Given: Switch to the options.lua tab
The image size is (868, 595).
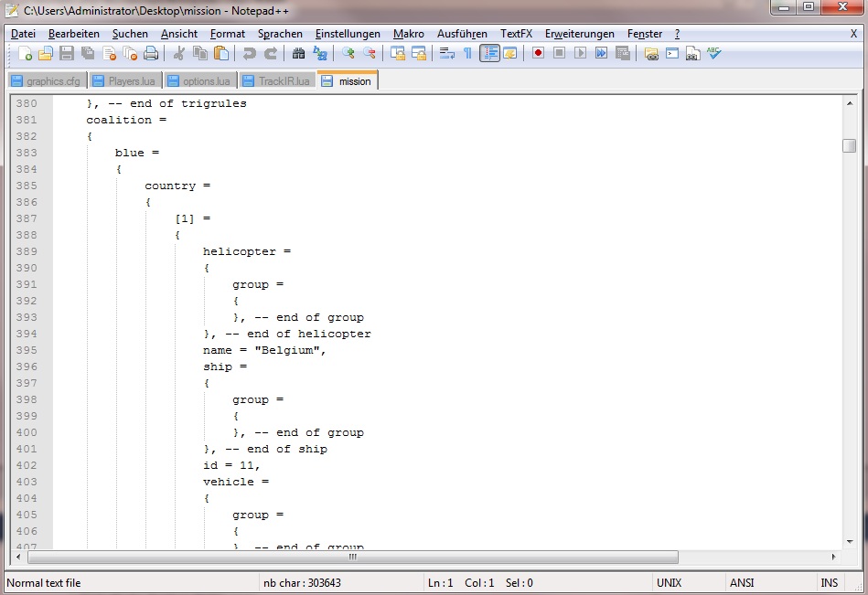Looking at the screenshot, I should tap(200, 80).
